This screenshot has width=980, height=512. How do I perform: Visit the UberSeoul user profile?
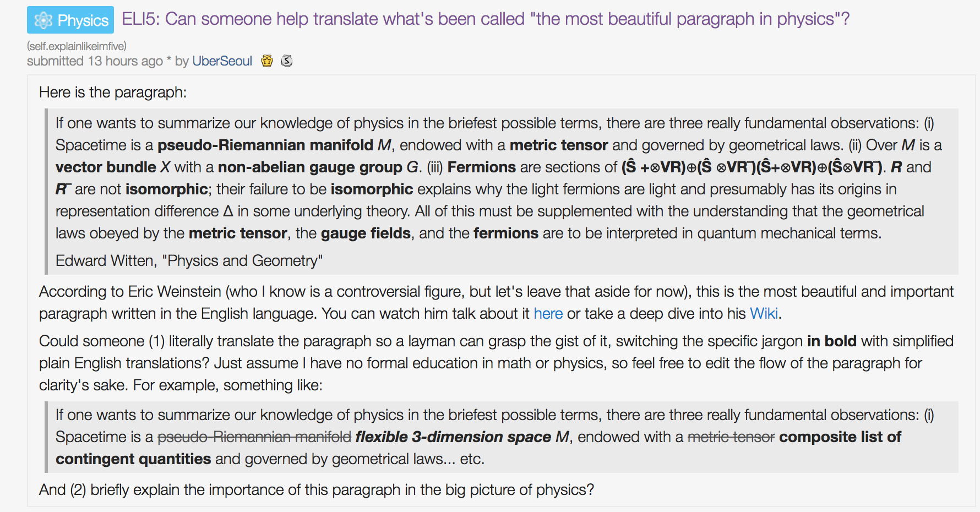pyautogui.click(x=222, y=61)
